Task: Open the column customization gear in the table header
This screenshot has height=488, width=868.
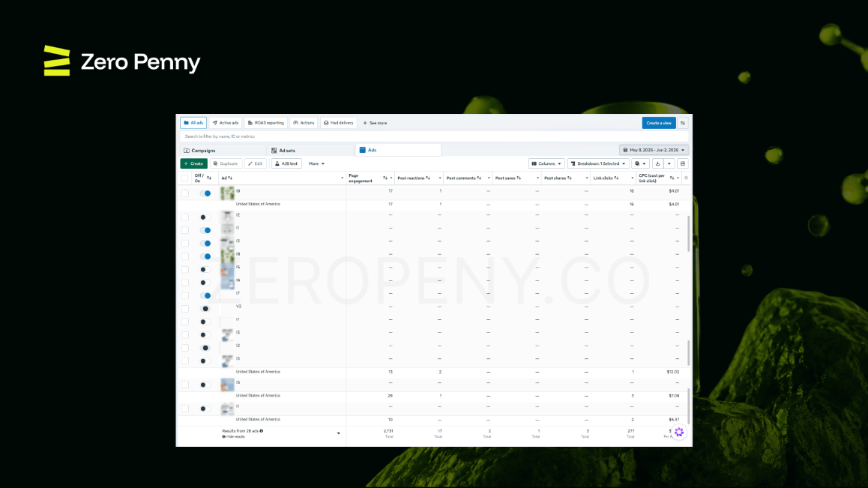Action: click(x=686, y=178)
